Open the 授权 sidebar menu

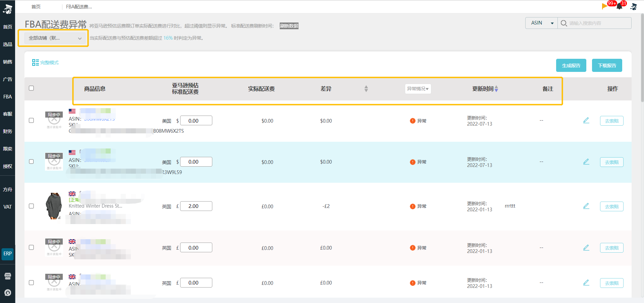(x=7, y=166)
